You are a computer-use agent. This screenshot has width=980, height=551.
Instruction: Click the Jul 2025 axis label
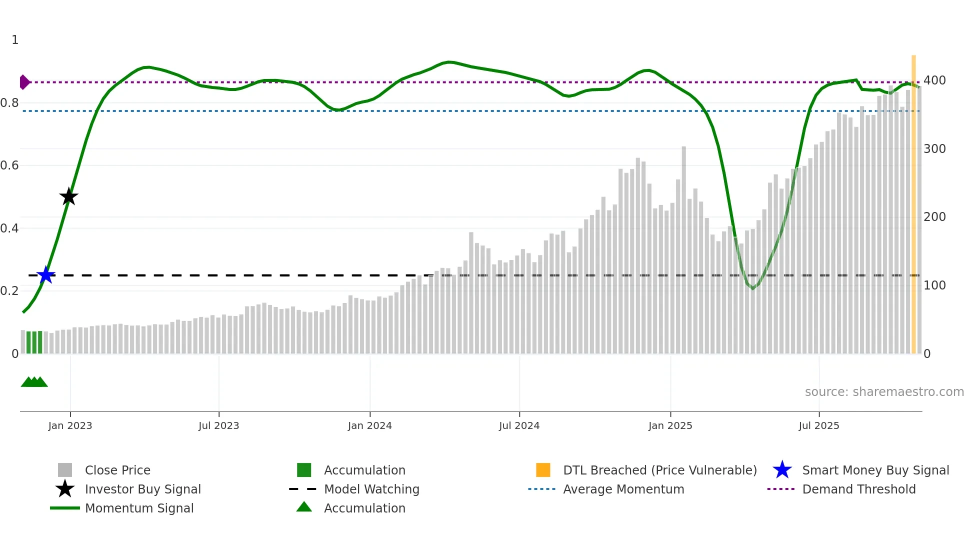tap(819, 426)
